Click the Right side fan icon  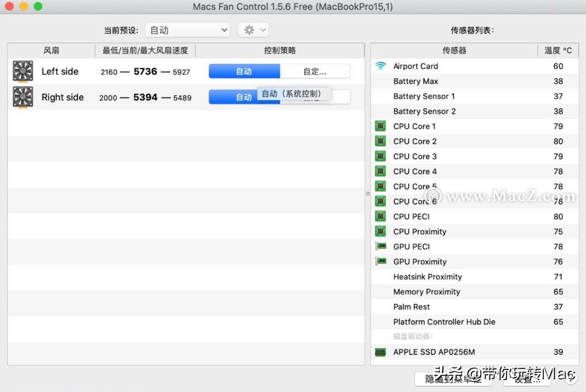[23, 98]
